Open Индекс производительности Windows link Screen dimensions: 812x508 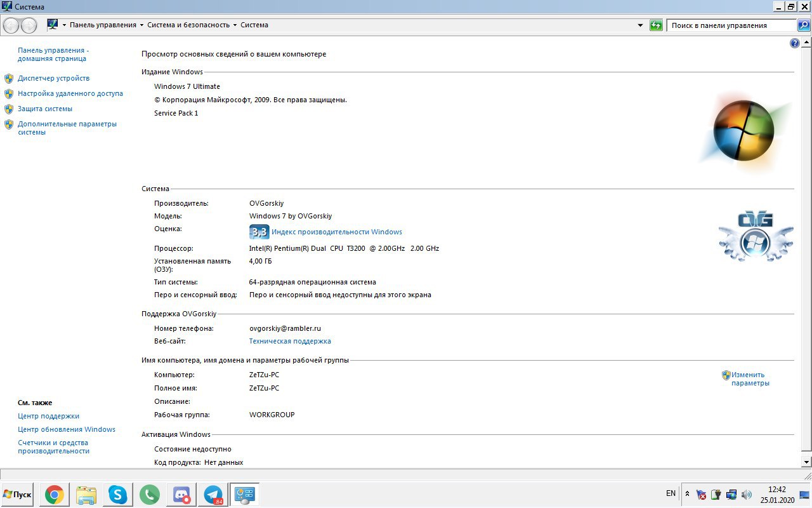[337, 232]
